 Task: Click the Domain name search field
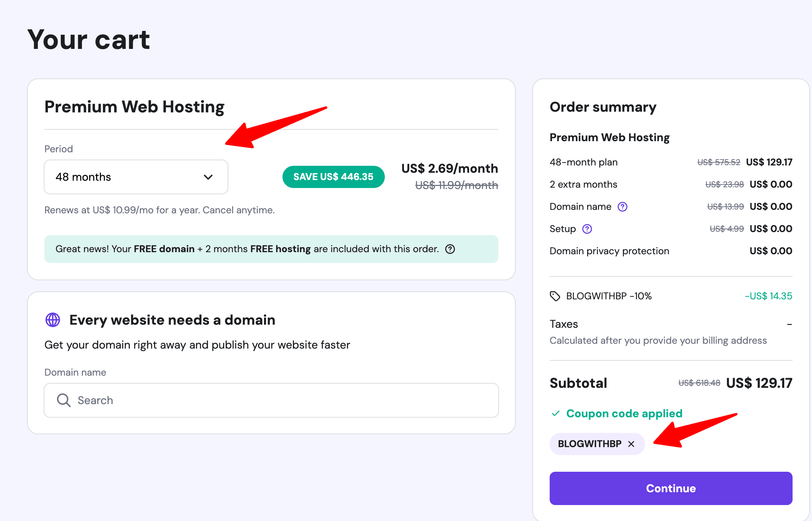(x=271, y=400)
